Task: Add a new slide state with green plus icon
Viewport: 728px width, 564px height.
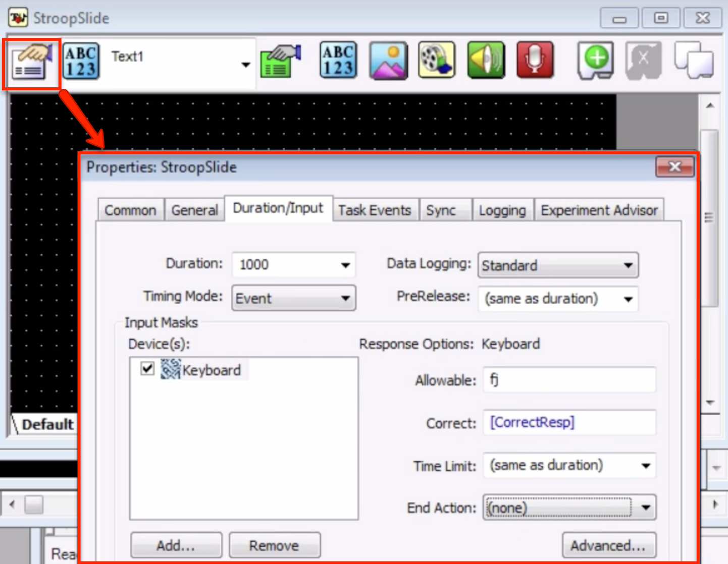Action: (x=596, y=61)
